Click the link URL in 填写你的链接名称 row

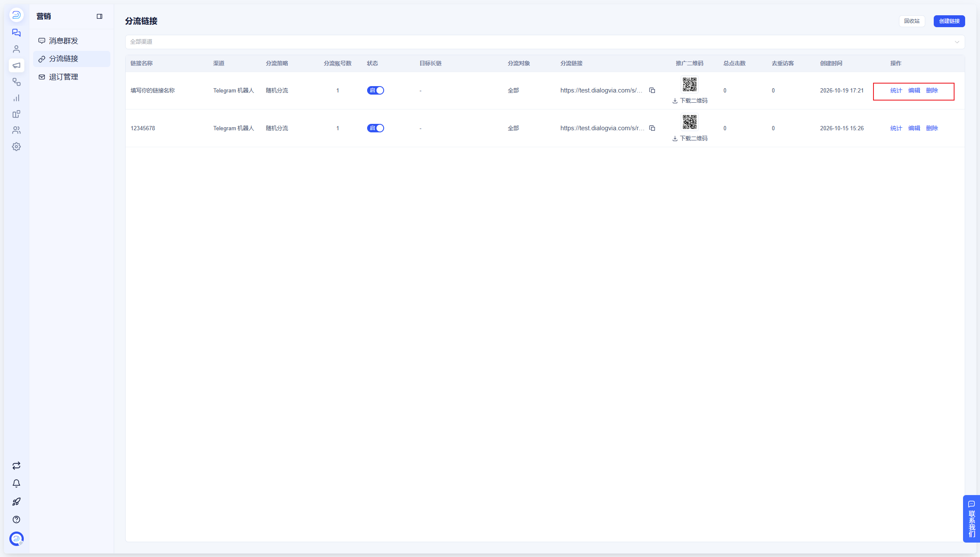[x=601, y=90]
